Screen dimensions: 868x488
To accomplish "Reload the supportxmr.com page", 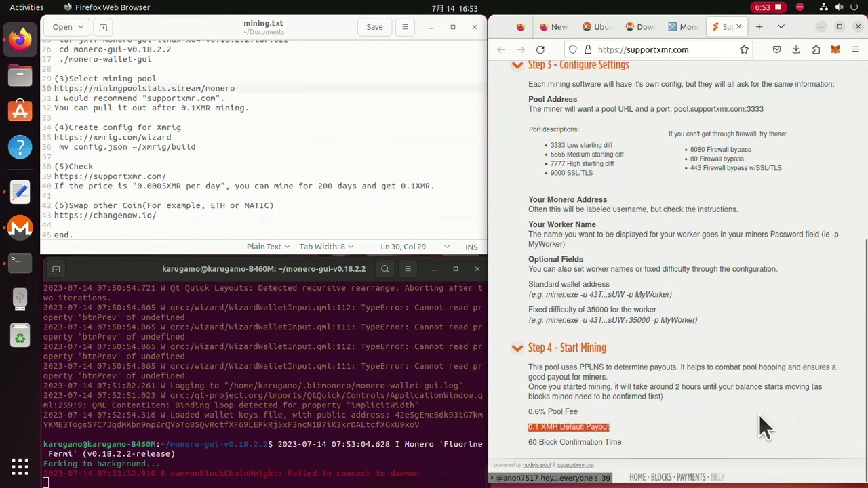I will [540, 49].
